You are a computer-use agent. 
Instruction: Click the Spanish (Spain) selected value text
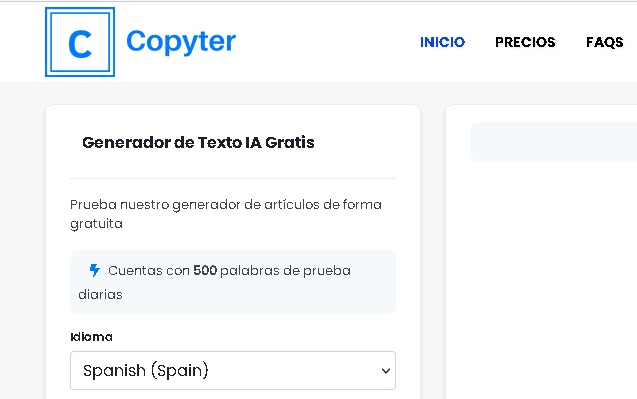145,371
